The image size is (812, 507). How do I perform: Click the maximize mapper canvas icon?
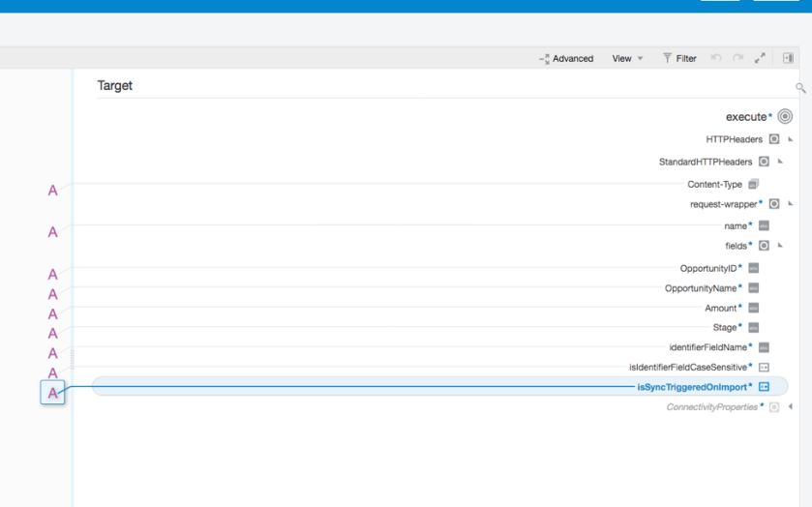point(760,58)
